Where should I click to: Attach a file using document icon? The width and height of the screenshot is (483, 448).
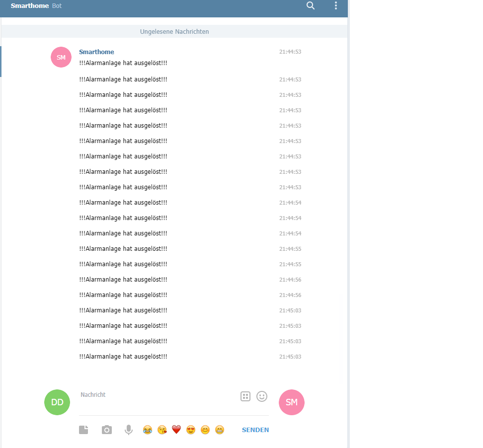point(83,430)
